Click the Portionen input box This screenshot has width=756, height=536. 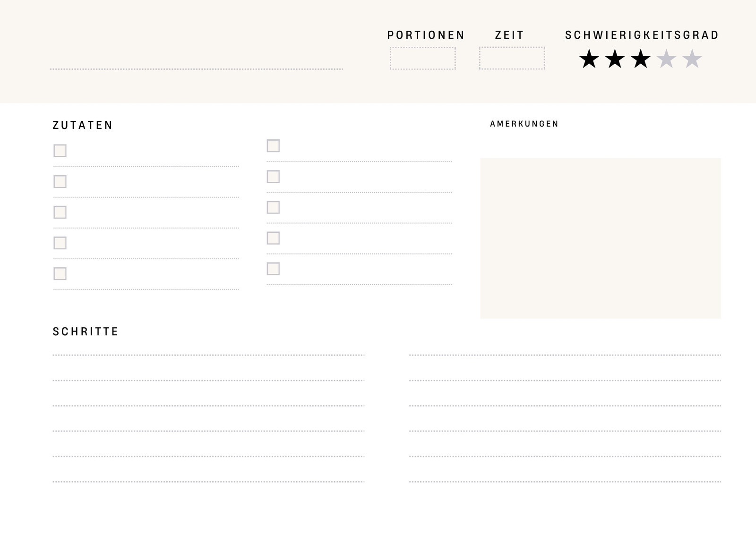coord(423,58)
